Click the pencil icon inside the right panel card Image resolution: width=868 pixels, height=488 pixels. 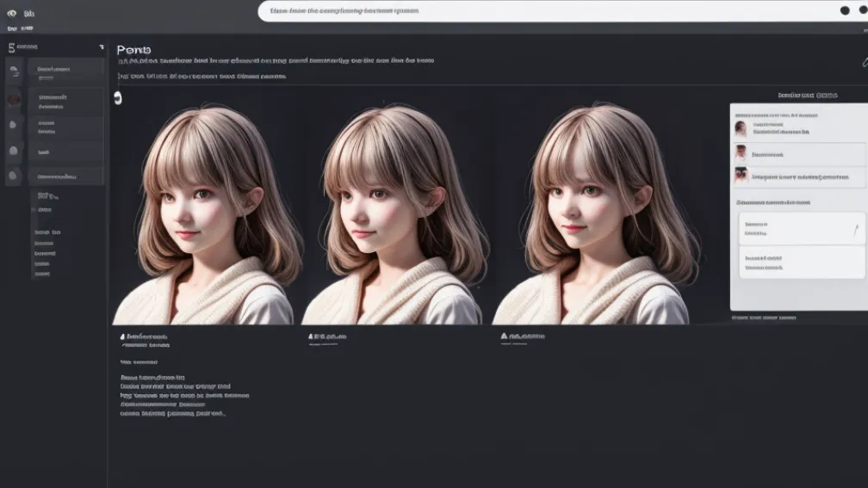point(855,229)
